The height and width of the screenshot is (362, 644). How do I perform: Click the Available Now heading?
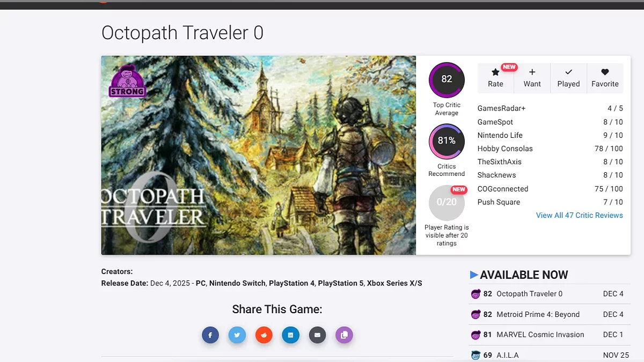coord(524,275)
